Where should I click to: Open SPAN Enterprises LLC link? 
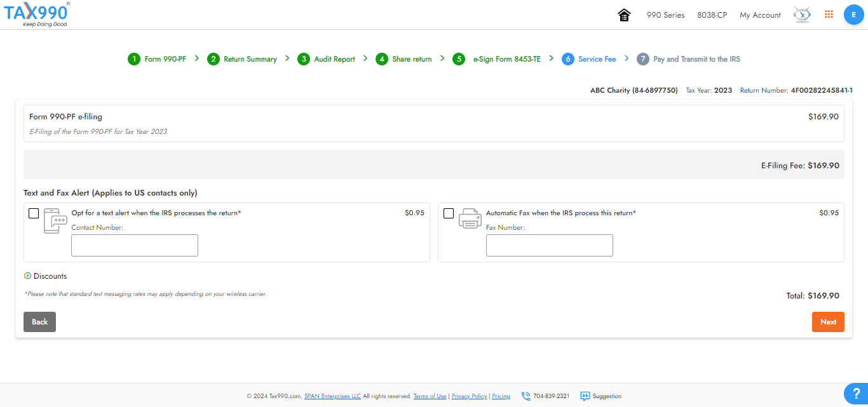pos(332,396)
